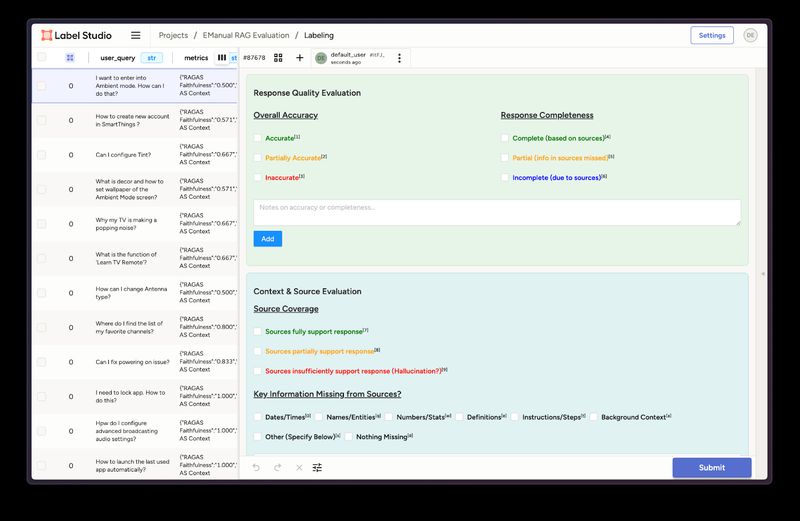Viewport: 800px width, 521px height.
Task: Go to the Projects breadcrumb
Action: pyautogui.click(x=173, y=35)
